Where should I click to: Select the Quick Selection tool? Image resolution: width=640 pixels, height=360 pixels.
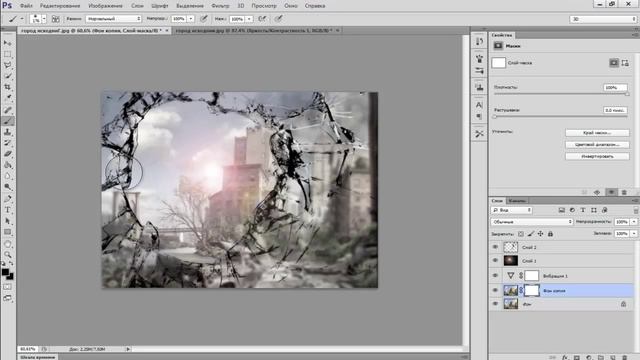(x=7, y=76)
